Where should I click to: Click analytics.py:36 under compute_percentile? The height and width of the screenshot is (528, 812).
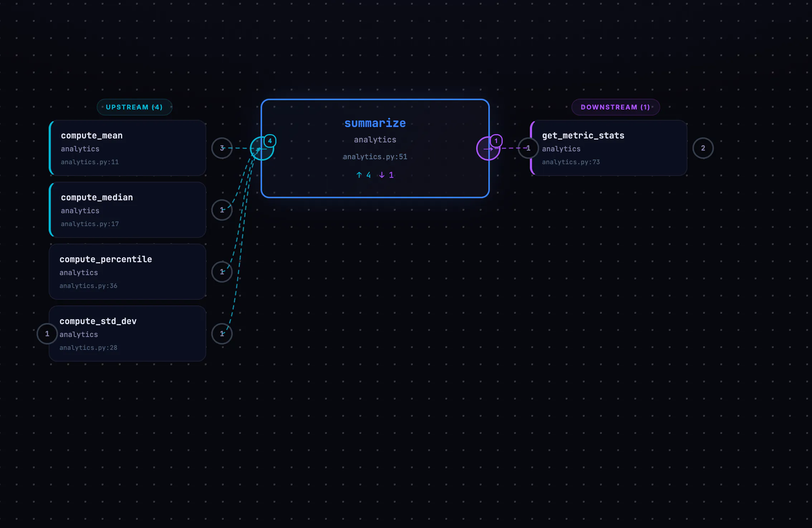88,286
